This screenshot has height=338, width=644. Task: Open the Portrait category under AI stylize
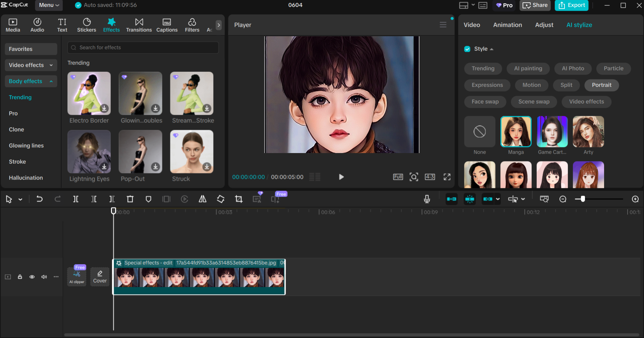click(601, 85)
